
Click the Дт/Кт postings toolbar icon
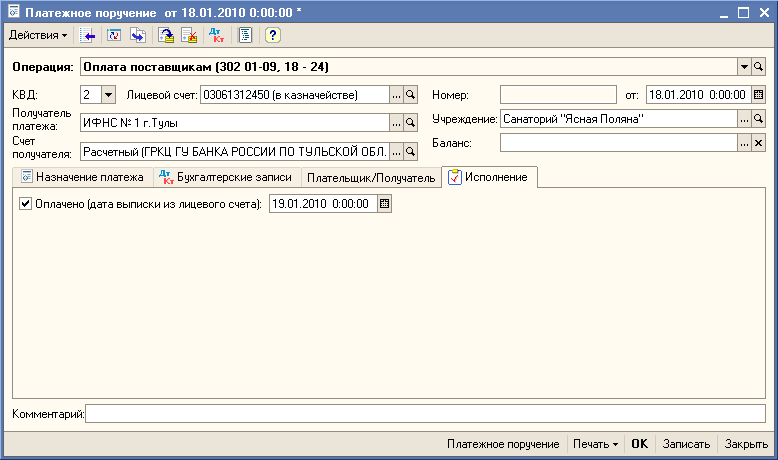pyautogui.click(x=216, y=36)
